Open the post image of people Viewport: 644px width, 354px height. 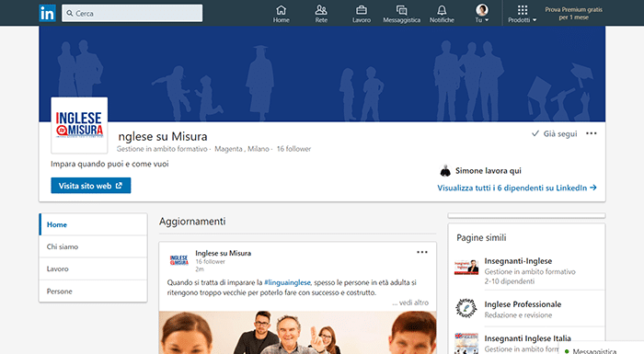pyautogui.click(x=298, y=332)
